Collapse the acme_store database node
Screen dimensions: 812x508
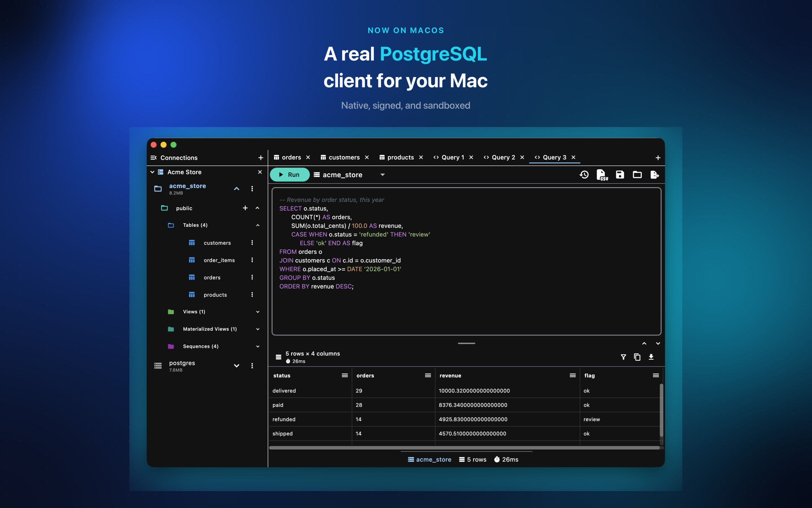click(237, 189)
